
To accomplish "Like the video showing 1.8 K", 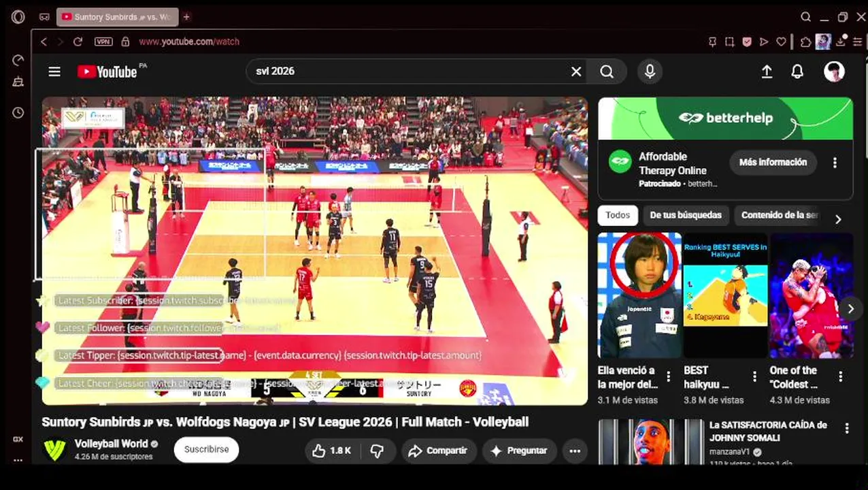I will click(332, 451).
